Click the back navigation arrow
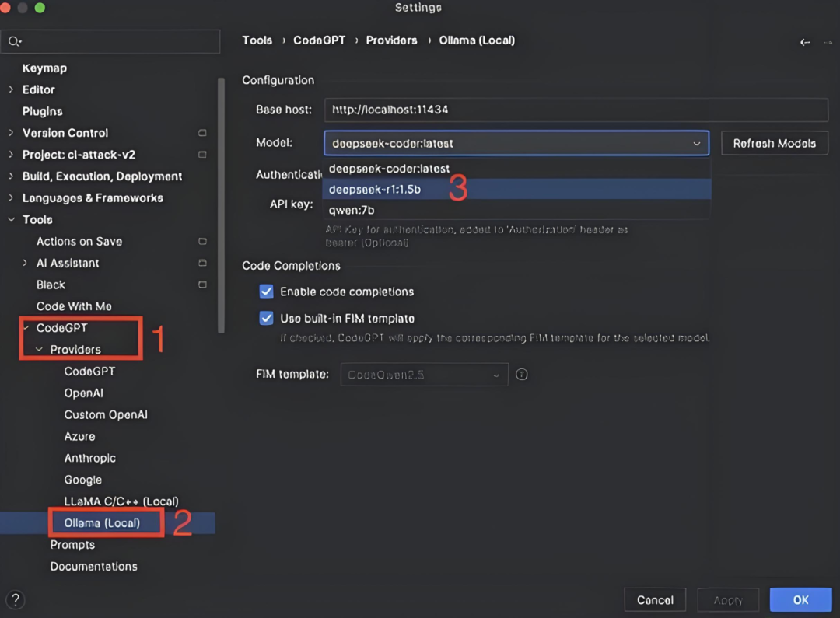This screenshot has width=840, height=618. click(x=805, y=42)
